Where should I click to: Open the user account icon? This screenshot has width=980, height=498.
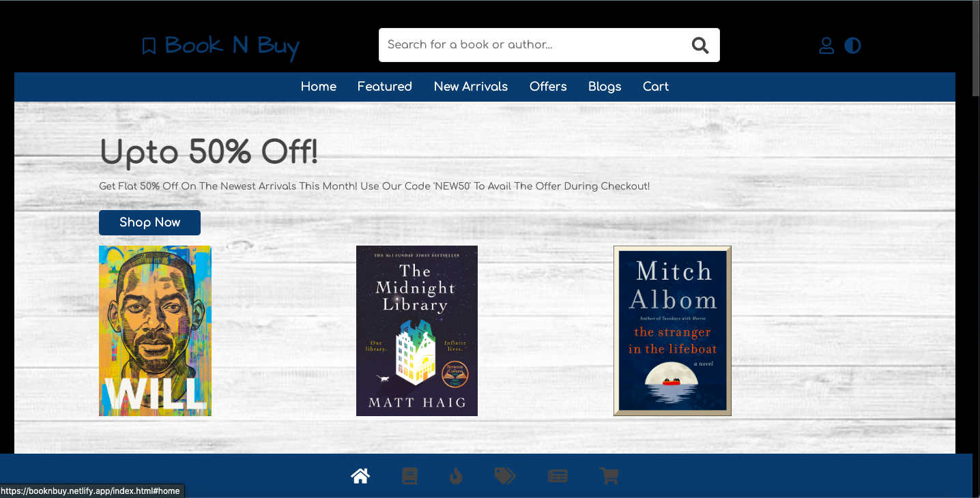click(826, 46)
